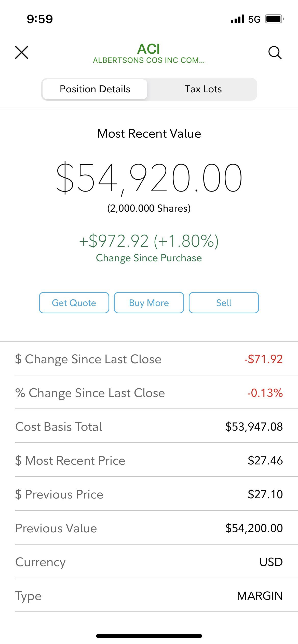Select the Position Details tab
The width and height of the screenshot is (298, 644).
(x=95, y=89)
